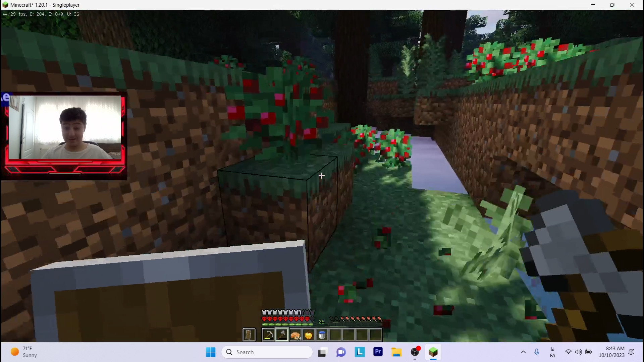Select the last empty hotbar slot
This screenshot has width=644, height=362.
[x=376, y=335]
